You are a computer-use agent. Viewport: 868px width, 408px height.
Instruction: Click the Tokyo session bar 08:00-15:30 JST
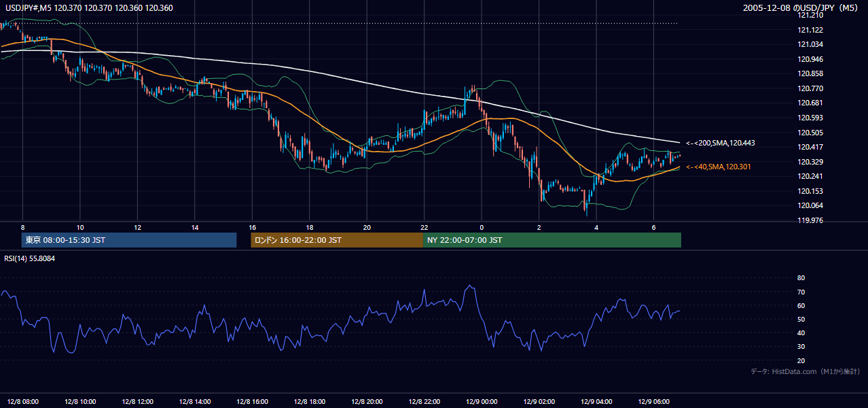point(129,240)
